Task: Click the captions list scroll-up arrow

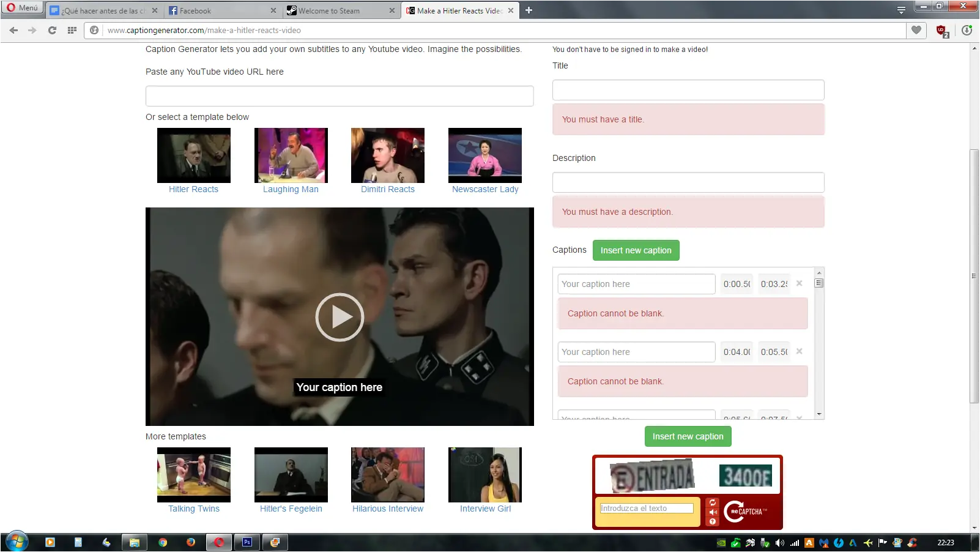Action: pos(819,273)
